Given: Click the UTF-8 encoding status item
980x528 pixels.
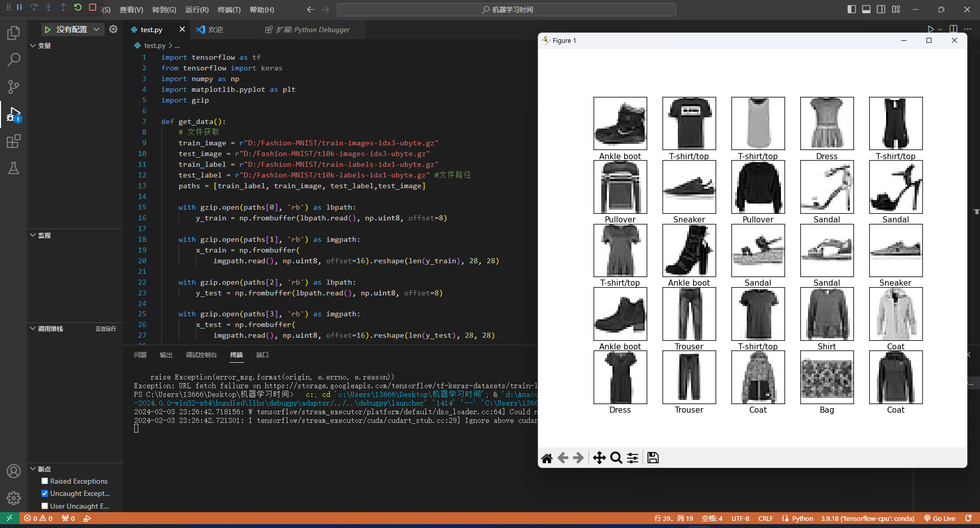Looking at the screenshot, I should click(x=740, y=518).
